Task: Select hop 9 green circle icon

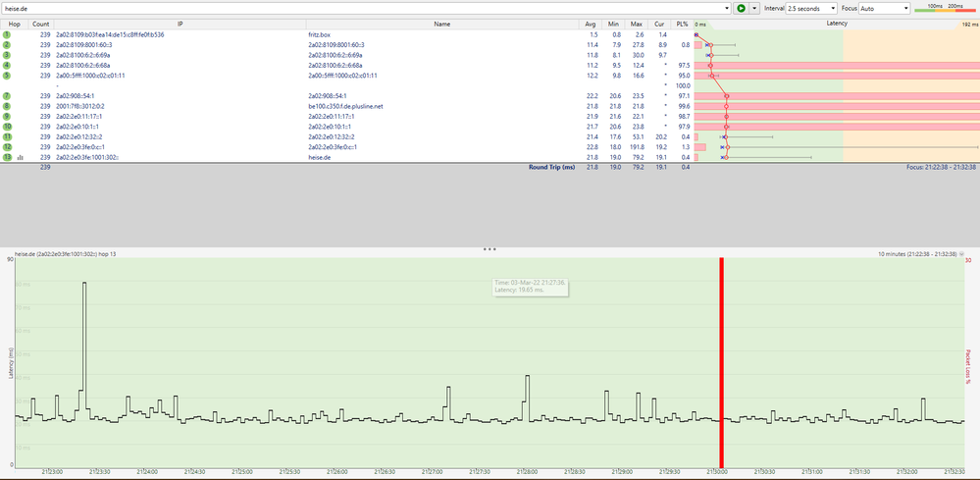Action: (7, 116)
